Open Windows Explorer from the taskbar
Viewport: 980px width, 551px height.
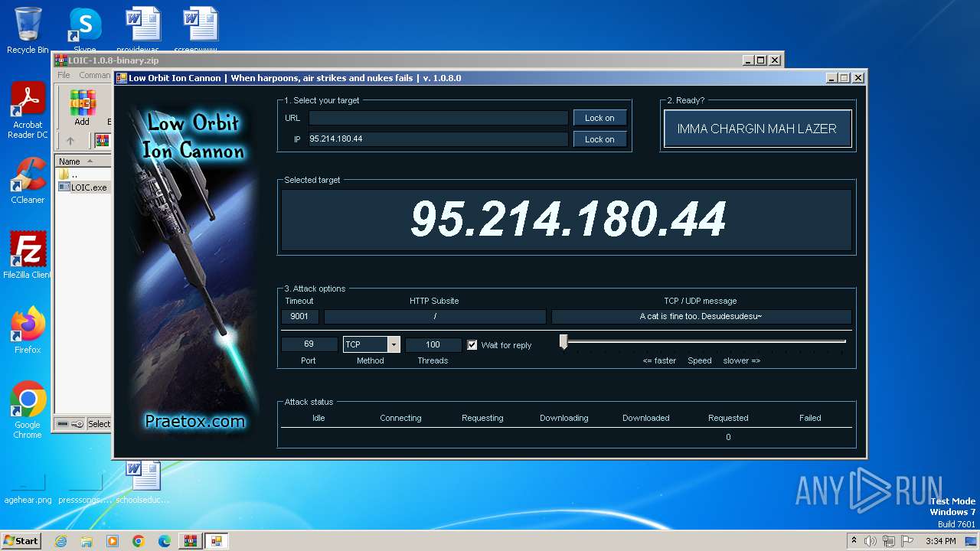click(x=87, y=541)
